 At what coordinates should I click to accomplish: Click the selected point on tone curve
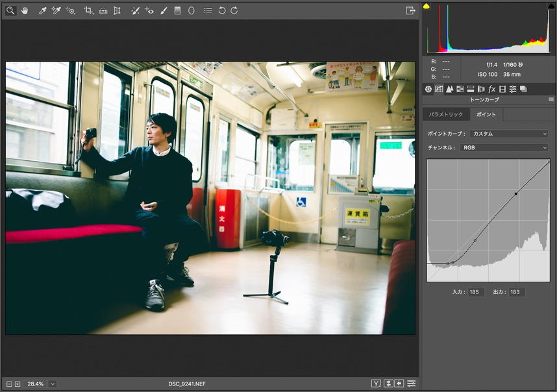tap(516, 193)
